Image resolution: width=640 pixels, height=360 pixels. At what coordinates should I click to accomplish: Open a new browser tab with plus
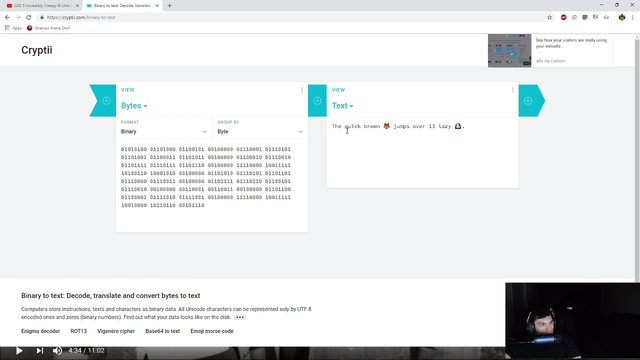click(169, 6)
